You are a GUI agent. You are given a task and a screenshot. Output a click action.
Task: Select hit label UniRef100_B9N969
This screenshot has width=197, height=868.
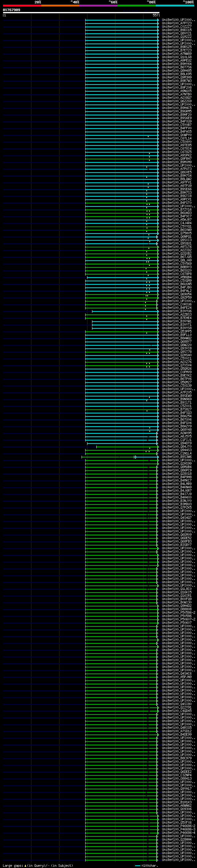click(x=176, y=399)
